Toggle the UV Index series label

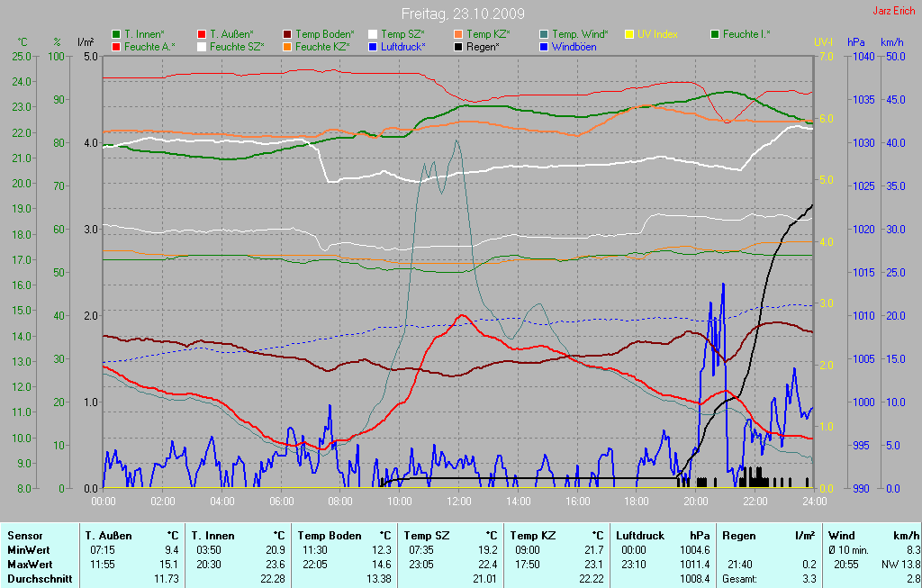[656, 34]
